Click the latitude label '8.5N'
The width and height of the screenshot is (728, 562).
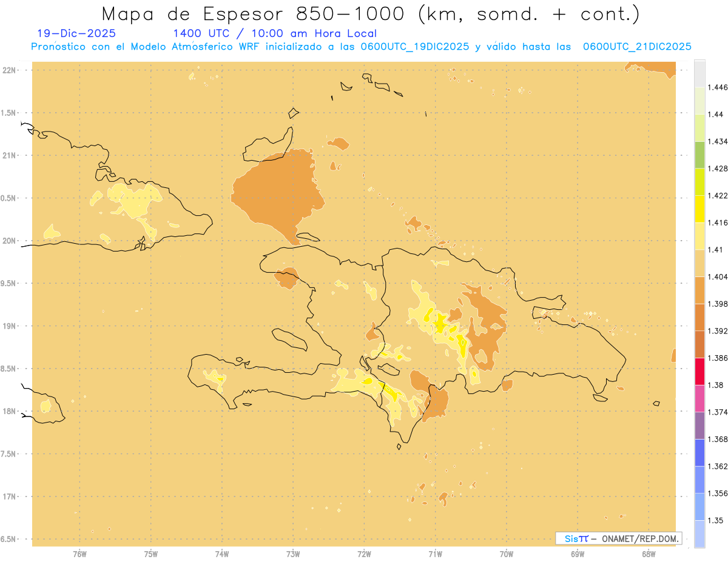9,369
